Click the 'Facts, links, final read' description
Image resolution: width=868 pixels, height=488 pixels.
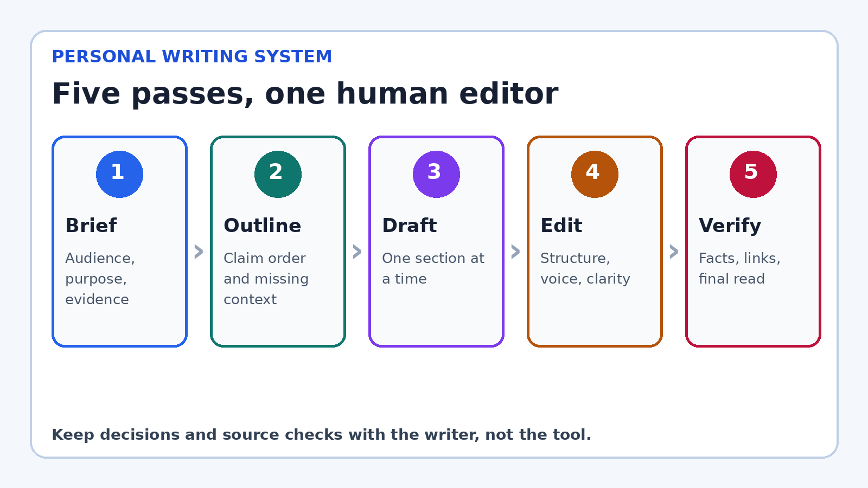[x=739, y=268]
